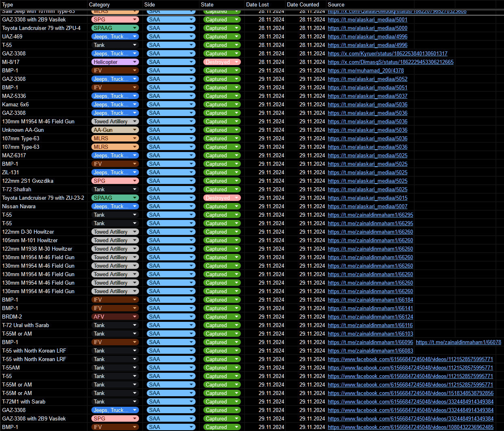The width and height of the screenshot is (504, 431).
Task: Open the zainaldinmaham1/66096 source link
Action: (x=370, y=342)
